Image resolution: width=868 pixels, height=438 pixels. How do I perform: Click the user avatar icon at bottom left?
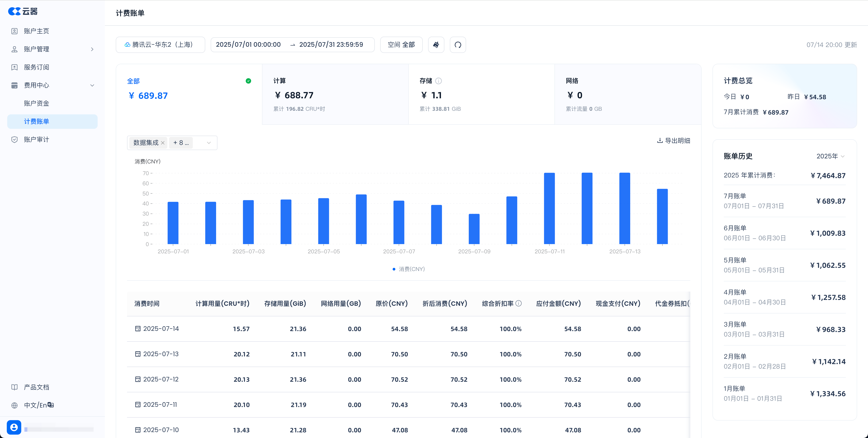click(x=14, y=427)
